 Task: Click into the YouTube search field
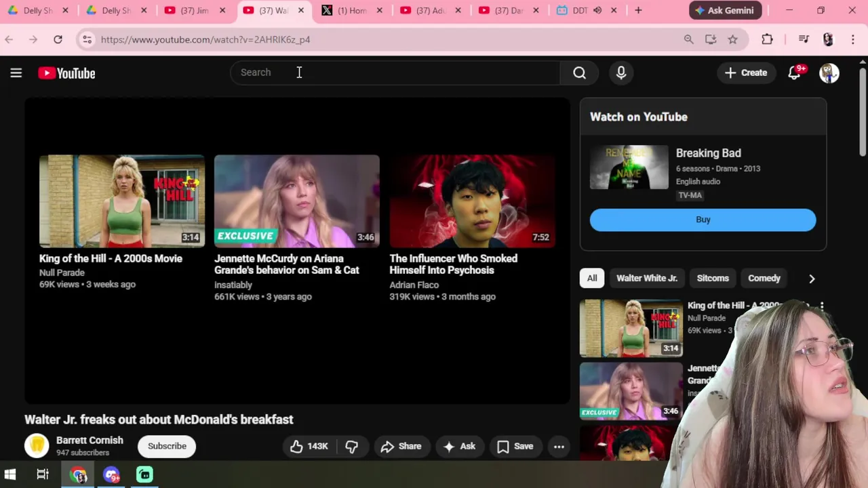pos(396,73)
